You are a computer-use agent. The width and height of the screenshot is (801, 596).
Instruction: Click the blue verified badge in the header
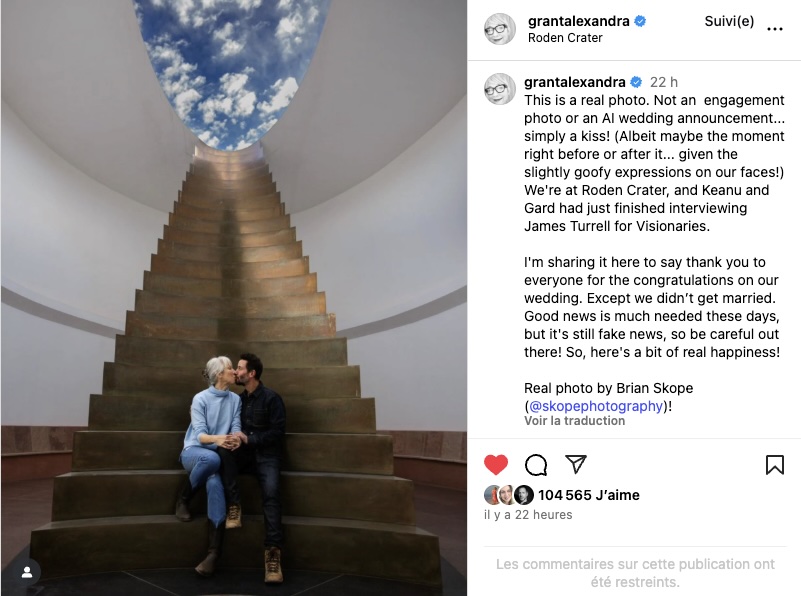tap(640, 21)
